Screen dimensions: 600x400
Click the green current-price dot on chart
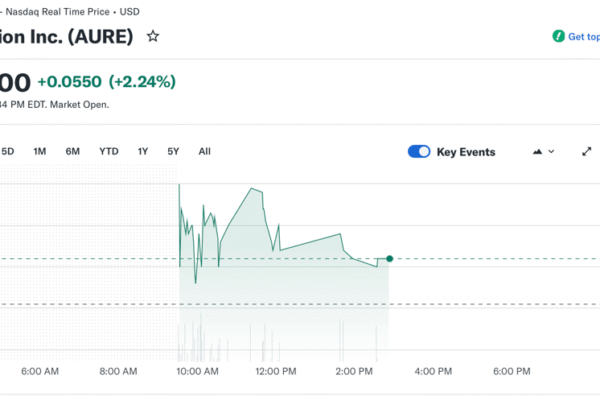coord(389,259)
